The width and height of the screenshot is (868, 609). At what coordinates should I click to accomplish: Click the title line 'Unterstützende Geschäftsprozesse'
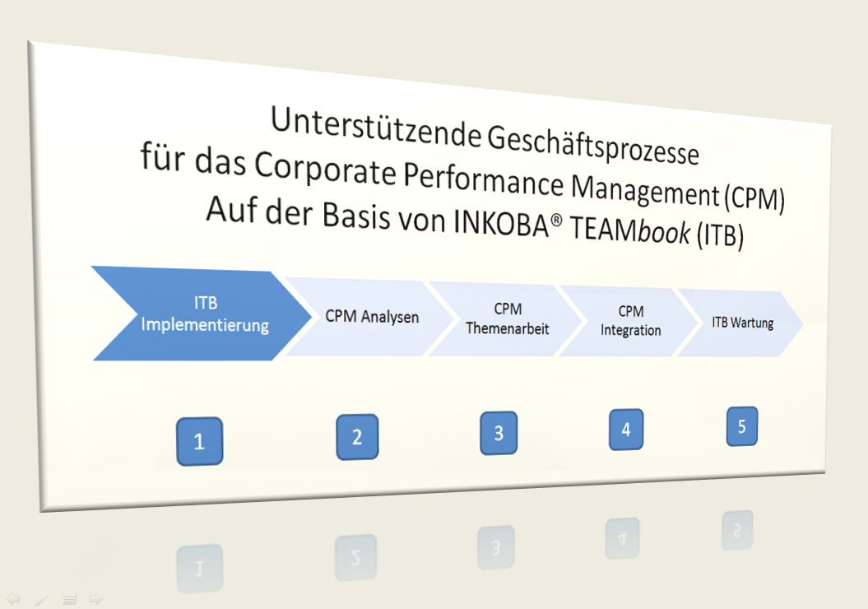coord(485,135)
